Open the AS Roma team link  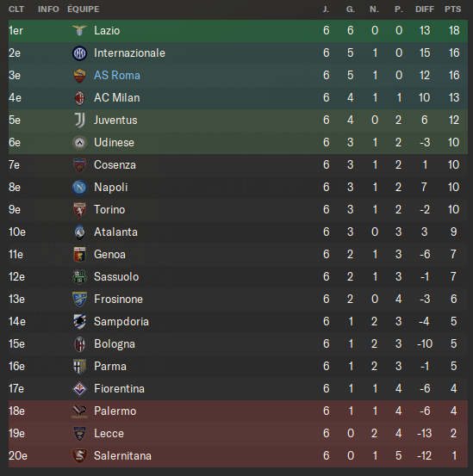click(x=117, y=75)
